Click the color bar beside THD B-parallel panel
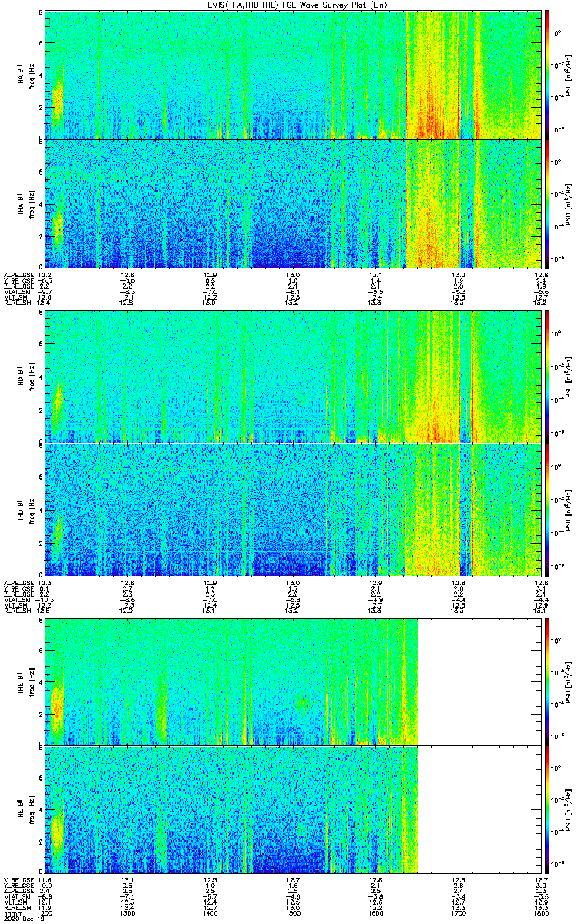The image size is (578, 924). point(547,510)
